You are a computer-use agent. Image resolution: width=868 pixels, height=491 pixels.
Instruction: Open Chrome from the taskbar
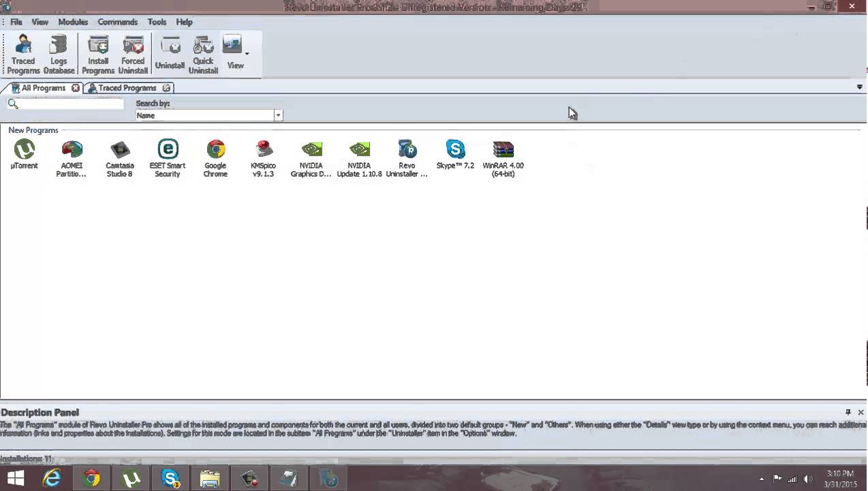pos(91,479)
